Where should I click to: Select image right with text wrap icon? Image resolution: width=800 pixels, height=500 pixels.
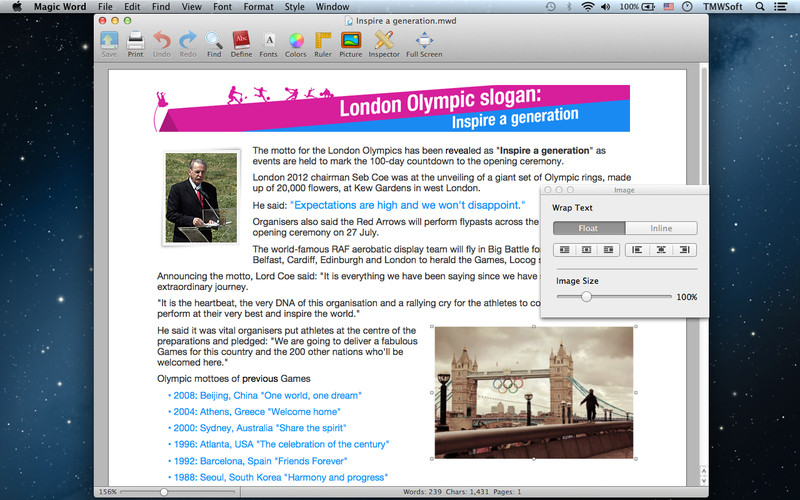[x=609, y=249]
